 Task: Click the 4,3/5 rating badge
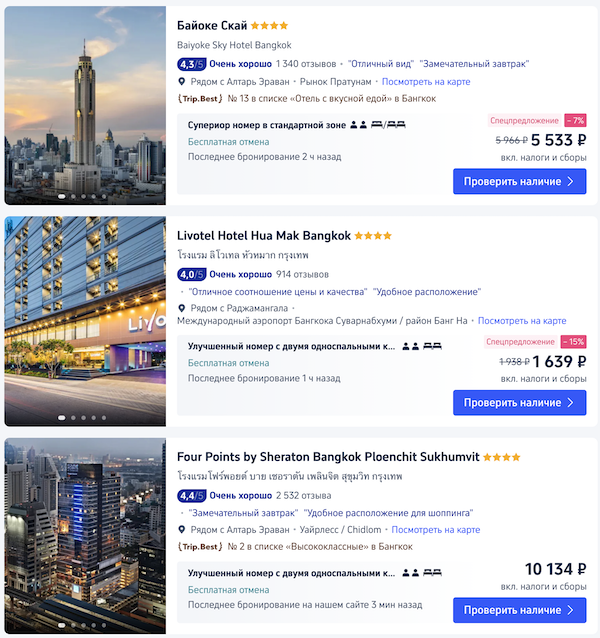pyautogui.click(x=192, y=64)
